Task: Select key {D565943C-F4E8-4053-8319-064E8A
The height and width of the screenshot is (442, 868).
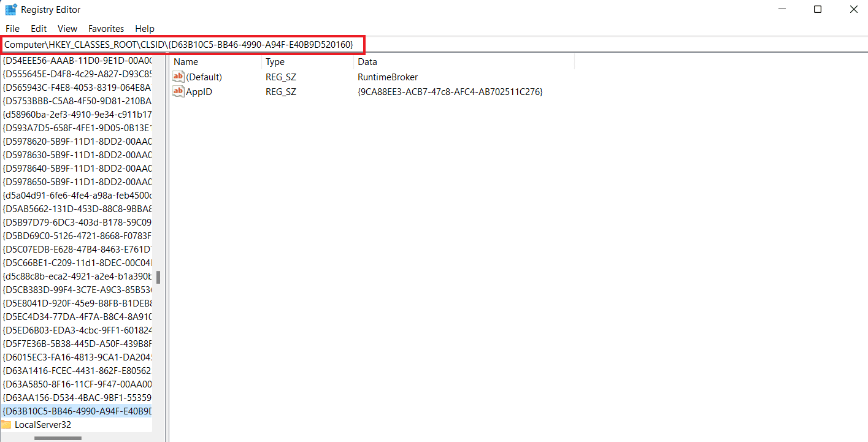Action: tap(77, 88)
